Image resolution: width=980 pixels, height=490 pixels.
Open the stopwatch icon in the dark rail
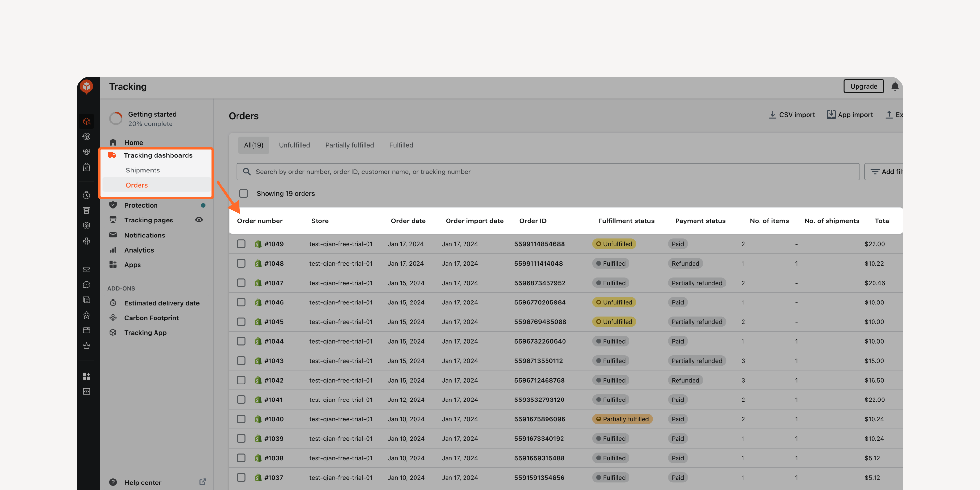point(87,195)
